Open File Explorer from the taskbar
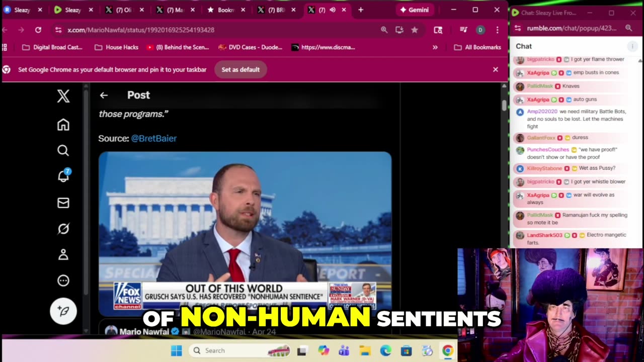Image resolution: width=644 pixels, height=362 pixels. pyautogui.click(x=365, y=350)
